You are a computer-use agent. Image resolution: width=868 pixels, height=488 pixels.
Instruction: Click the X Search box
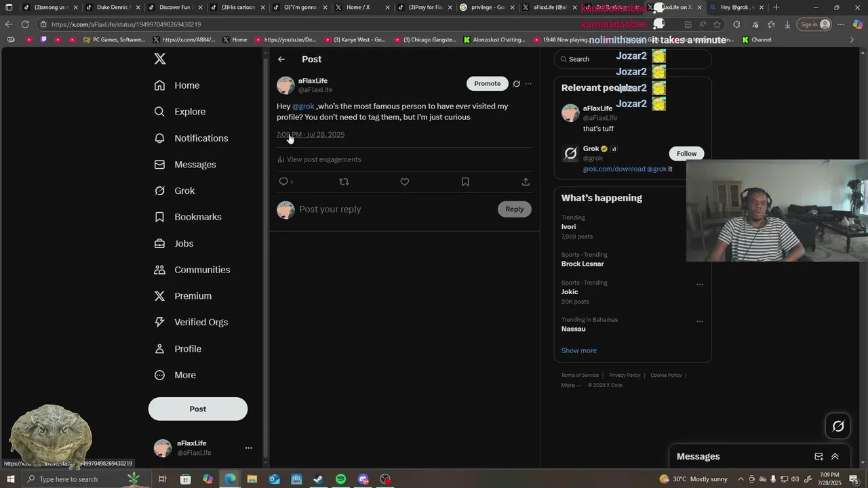633,59
